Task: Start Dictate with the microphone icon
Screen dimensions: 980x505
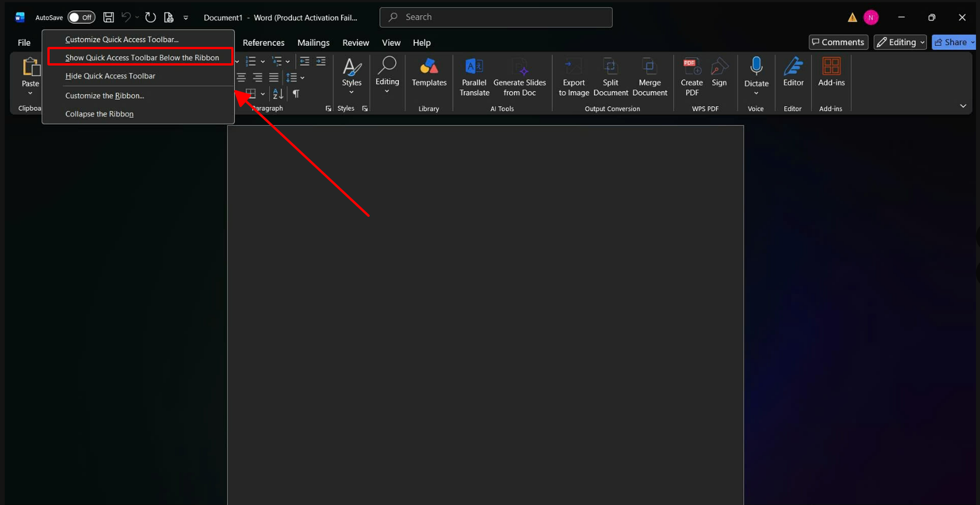Action: tap(756, 66)
